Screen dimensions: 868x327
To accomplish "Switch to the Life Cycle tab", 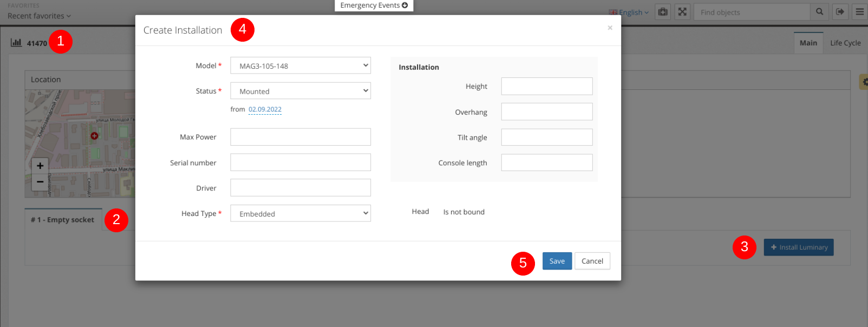I will (845, 43).
